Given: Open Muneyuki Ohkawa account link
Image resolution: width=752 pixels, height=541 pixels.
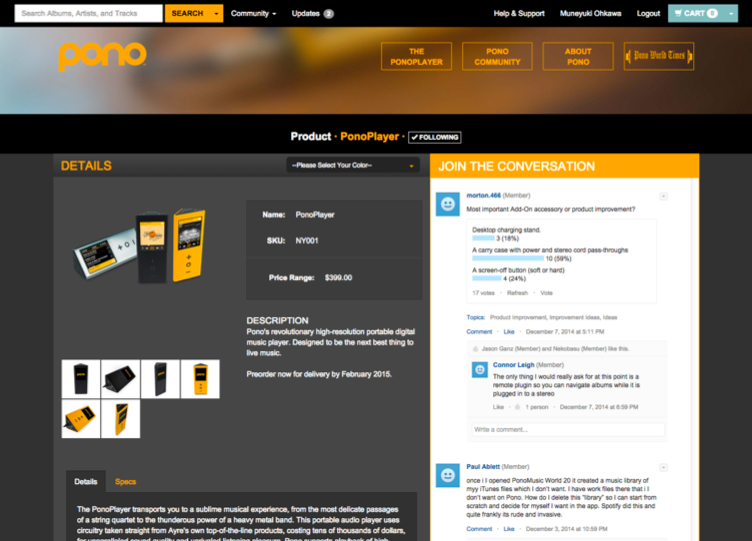Looking at the screenshot, I should click(590, 13).
